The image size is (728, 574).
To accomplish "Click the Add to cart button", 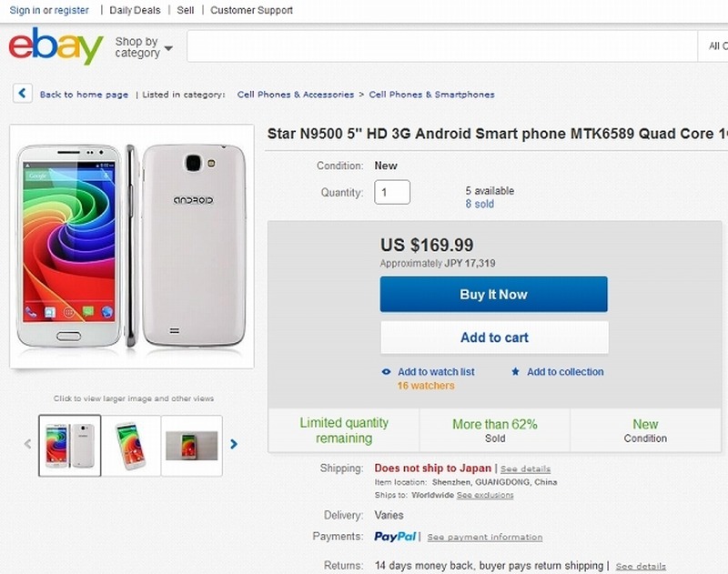I will [494, 337].
